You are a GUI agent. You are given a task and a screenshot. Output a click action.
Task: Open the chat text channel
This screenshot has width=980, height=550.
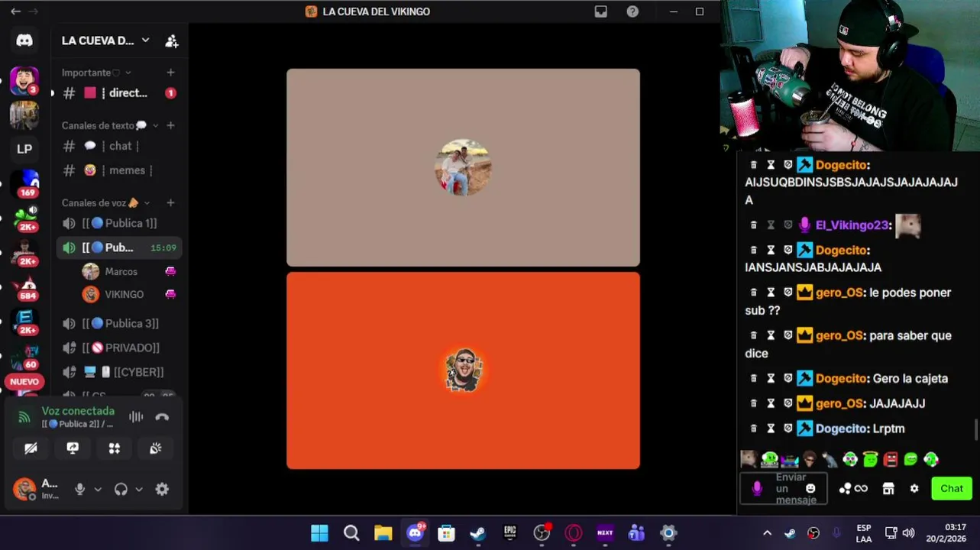coord(118,146)
